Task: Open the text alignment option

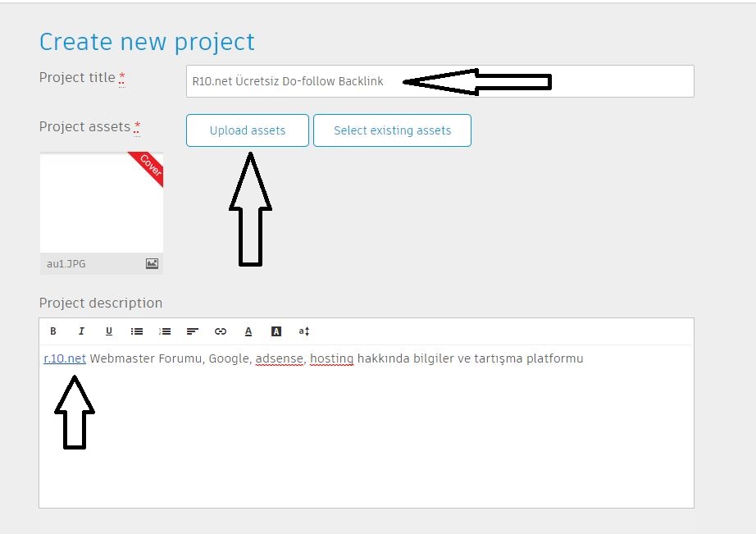Action: [x=193, y=331]
